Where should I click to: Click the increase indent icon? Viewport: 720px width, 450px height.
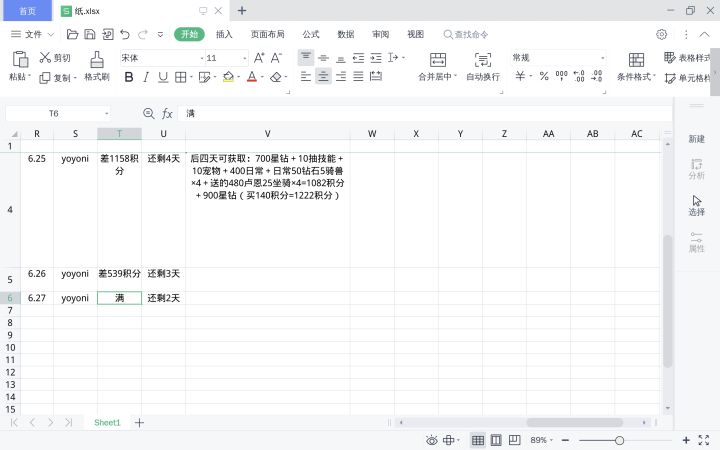[x=376, y=58]
